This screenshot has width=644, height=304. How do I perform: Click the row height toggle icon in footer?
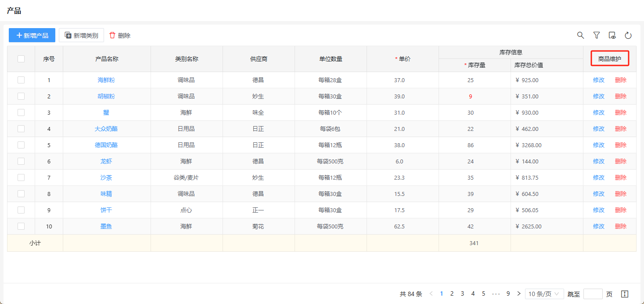click(625, 294)
